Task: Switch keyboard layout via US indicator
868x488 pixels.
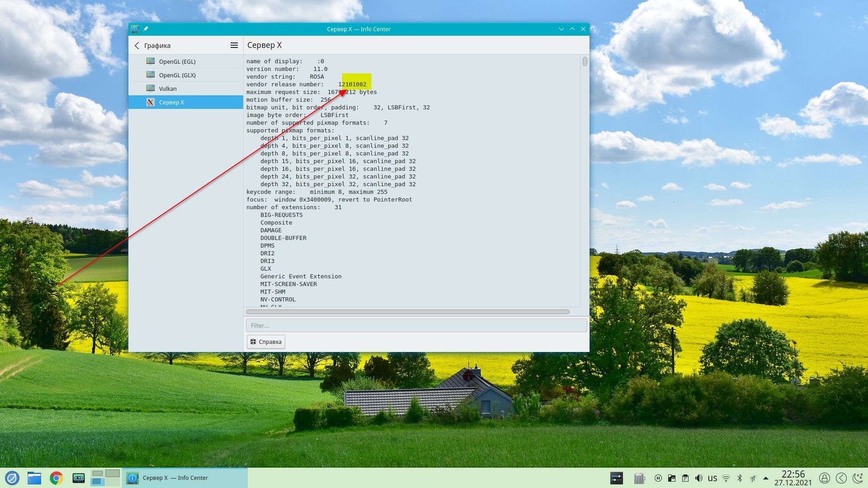Action: [x=712, y=478]
